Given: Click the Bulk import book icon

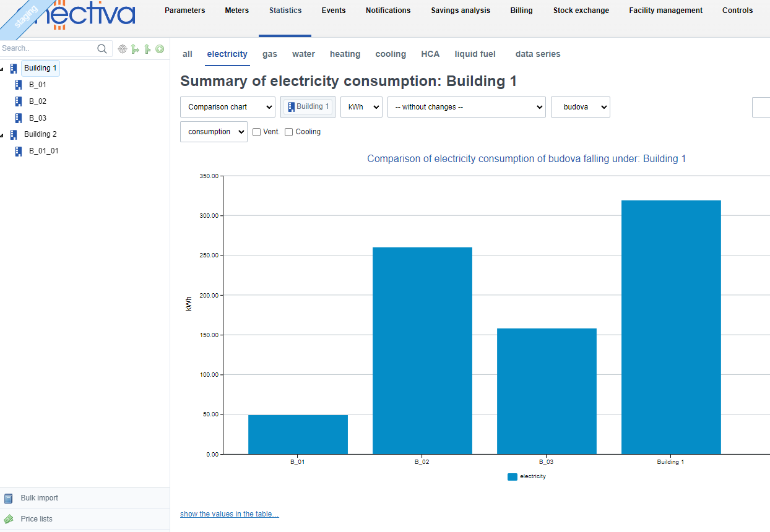Looking at the screenshot, I should click(x=9, y=498).
